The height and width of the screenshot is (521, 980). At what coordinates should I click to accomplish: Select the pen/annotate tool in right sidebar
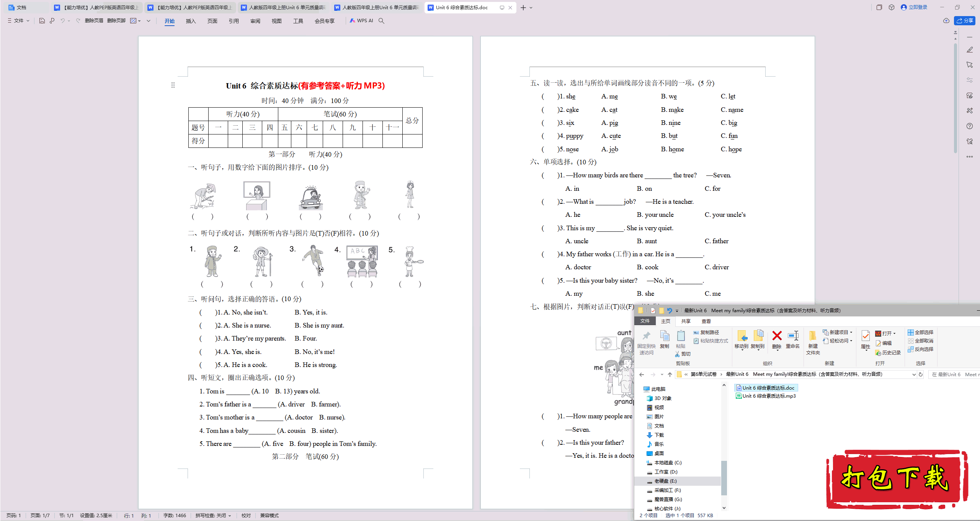(x=970, y=50)
